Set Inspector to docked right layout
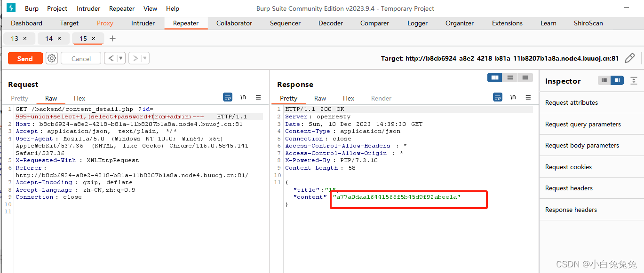The image size is (644, 273). (x=617, y=81)
